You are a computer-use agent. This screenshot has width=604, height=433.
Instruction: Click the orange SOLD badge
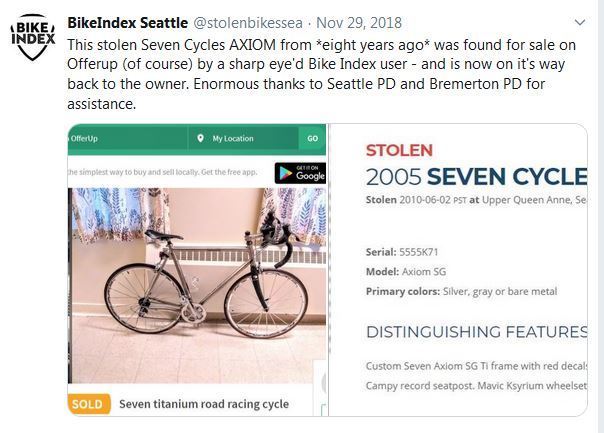pos(88,404)
